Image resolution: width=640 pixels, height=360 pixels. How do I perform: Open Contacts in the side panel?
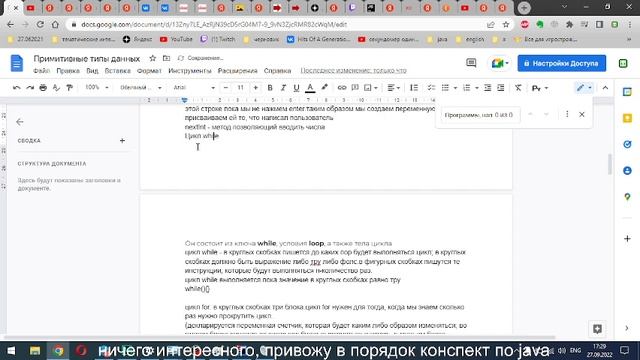pos(627,171)
